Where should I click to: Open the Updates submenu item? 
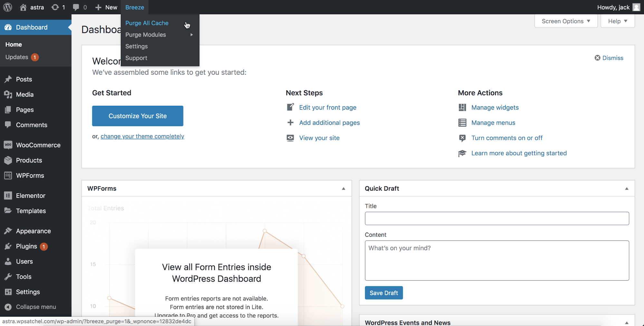click(x=17, y=57)
